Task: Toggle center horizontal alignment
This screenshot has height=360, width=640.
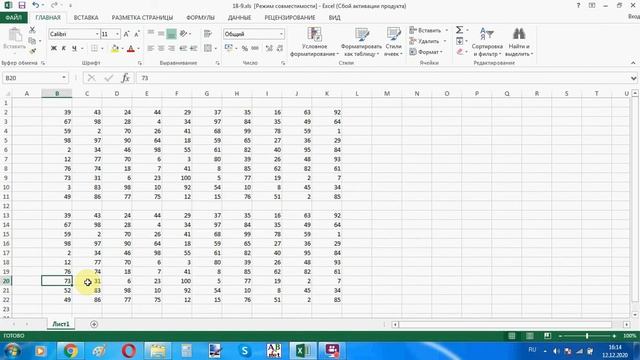Action: click(x=161, y=48)
